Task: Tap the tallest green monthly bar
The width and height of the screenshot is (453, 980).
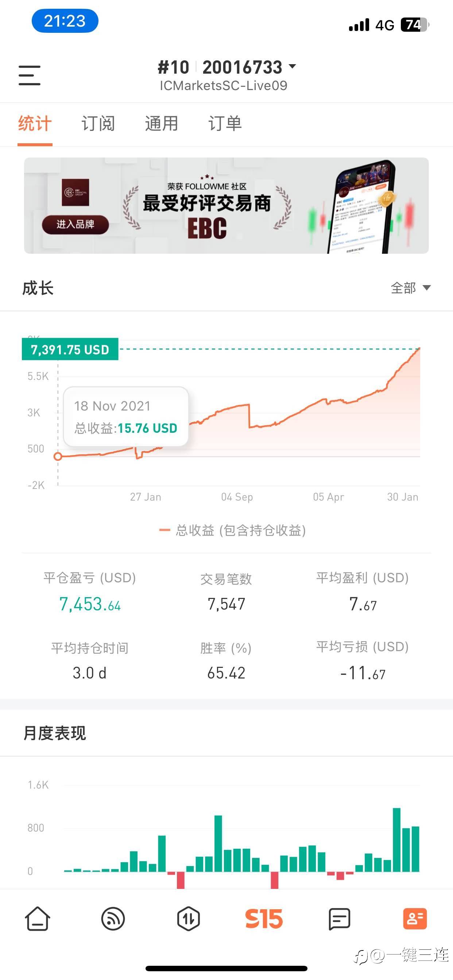Action: [x=396, y=839]
